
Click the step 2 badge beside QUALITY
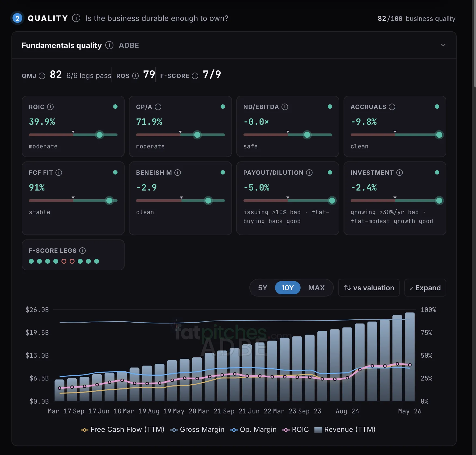click(17, 18)
